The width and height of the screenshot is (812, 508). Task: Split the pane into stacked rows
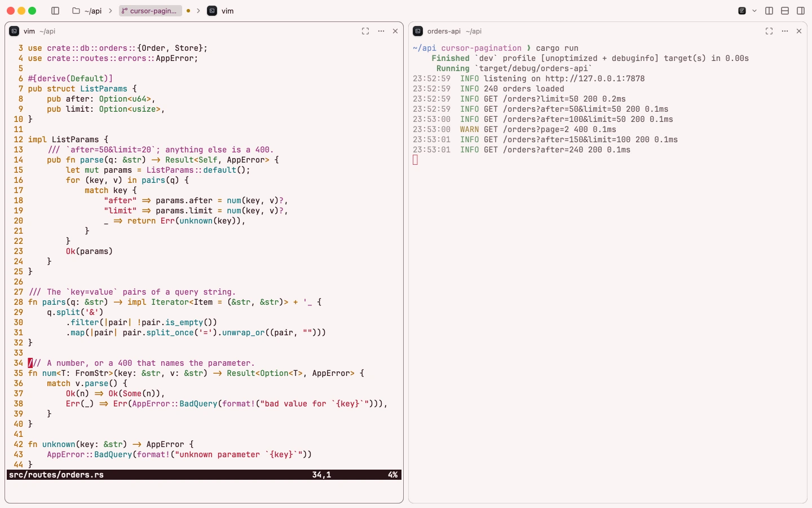[785, 11]
